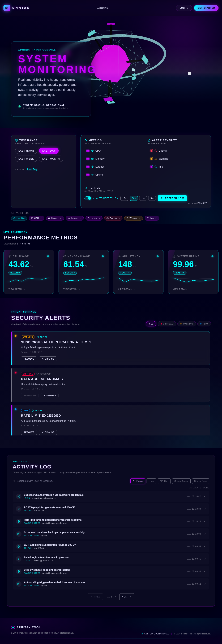Screen dimensions: 222x644
Task: Turn off the auto-refresh switch
Action: coord(88,198)
